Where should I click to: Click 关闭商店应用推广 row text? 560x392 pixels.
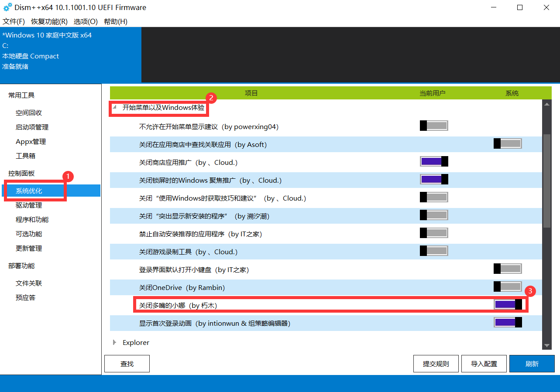188,162
